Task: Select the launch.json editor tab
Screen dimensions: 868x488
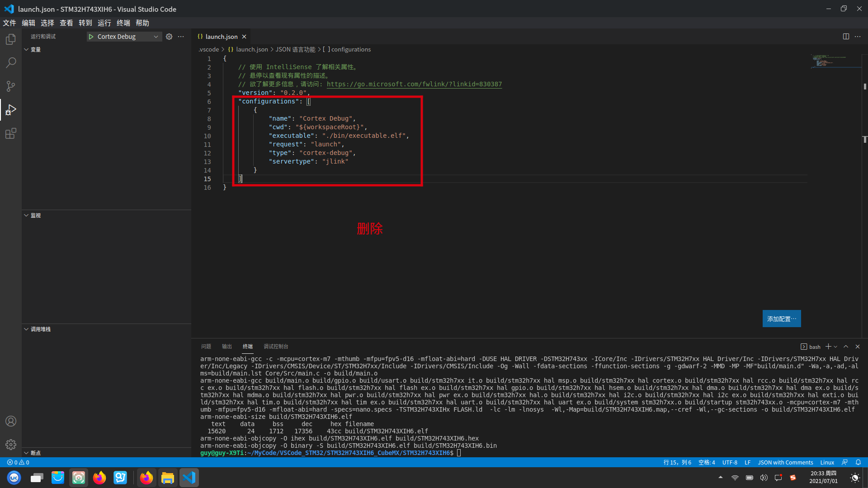Action: coord(222,37)
